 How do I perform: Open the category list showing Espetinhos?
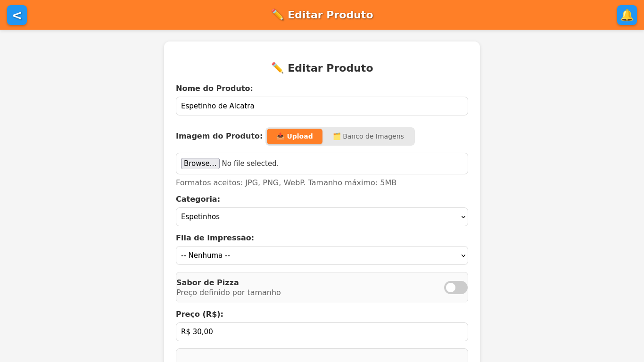[x=322, y=217]
